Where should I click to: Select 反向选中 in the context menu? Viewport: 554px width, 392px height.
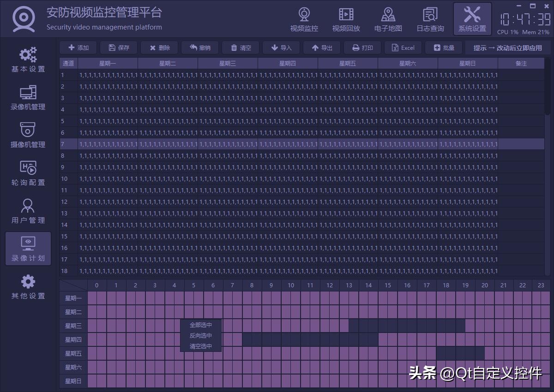coord(200,336)
